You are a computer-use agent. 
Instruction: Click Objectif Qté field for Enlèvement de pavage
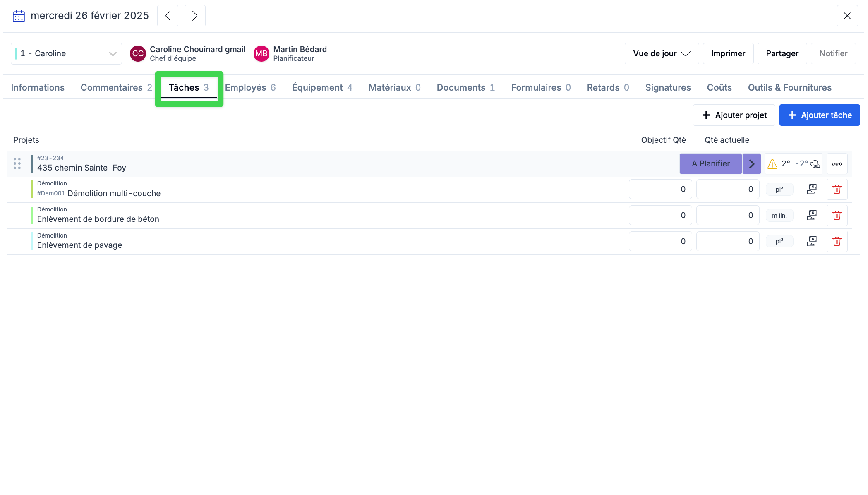point(660,242)
